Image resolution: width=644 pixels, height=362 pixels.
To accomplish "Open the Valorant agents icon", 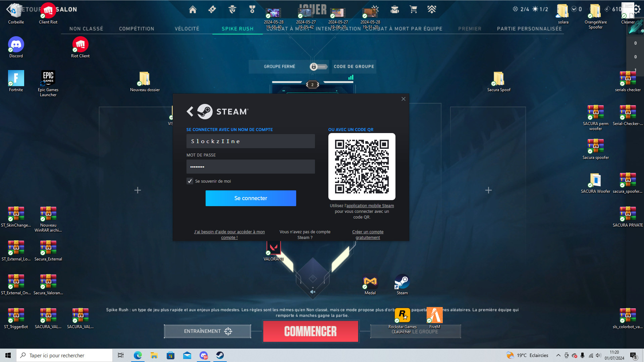I will click(232, 10).
